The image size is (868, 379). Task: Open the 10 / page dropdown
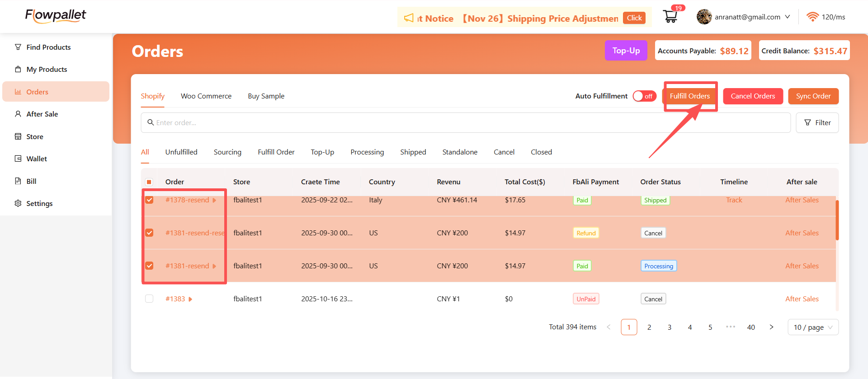[x=813, y=327]
